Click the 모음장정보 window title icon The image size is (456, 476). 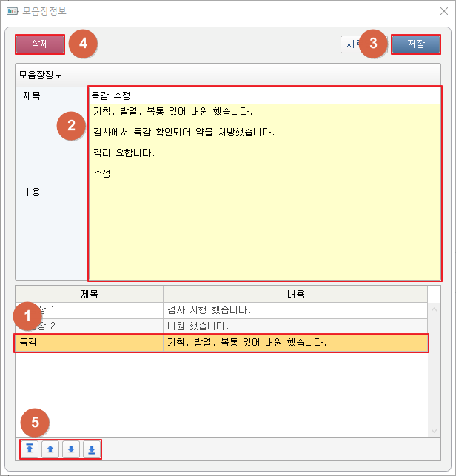pyautogui.click(x=12, y=10)
